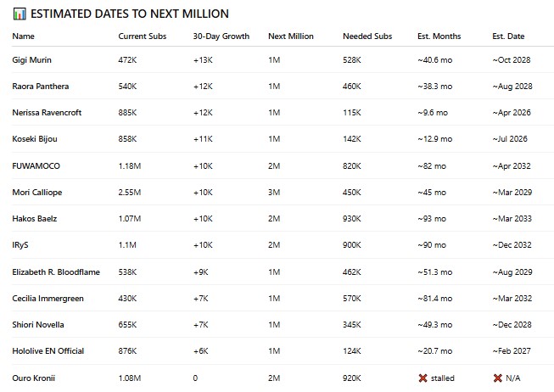Image resolution: width=554 pixels, height=392 pixels.
Task: Click the Next Million column header
Action: (290, 36)
